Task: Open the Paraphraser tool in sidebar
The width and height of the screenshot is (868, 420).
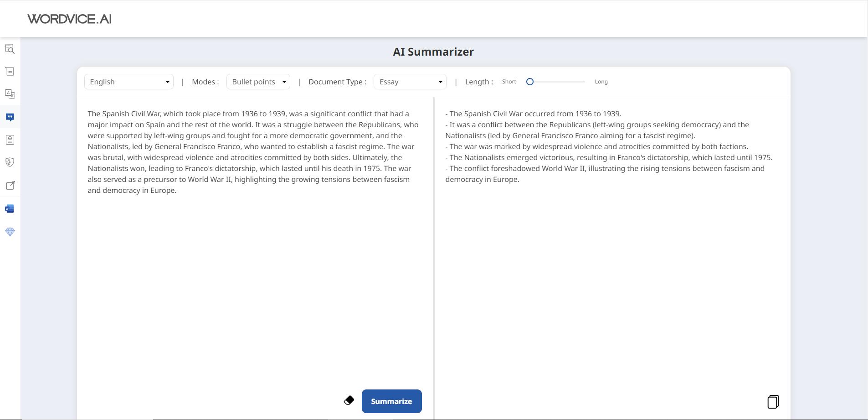Action: click(10, 71)
